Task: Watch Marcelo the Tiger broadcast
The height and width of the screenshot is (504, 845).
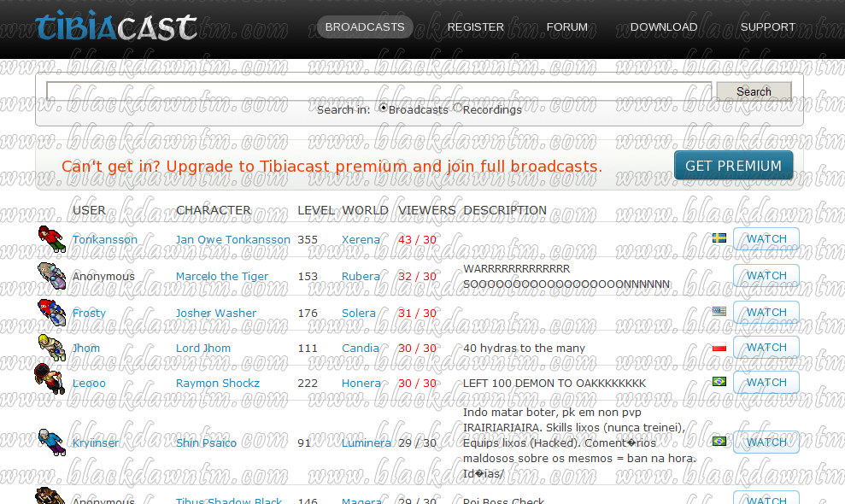Action: coord(766,275)
